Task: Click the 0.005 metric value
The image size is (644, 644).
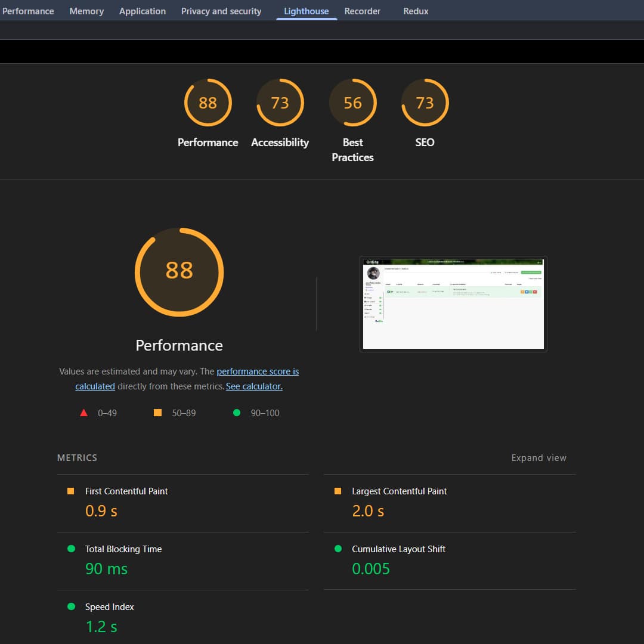Action: (x=370, y=569)
